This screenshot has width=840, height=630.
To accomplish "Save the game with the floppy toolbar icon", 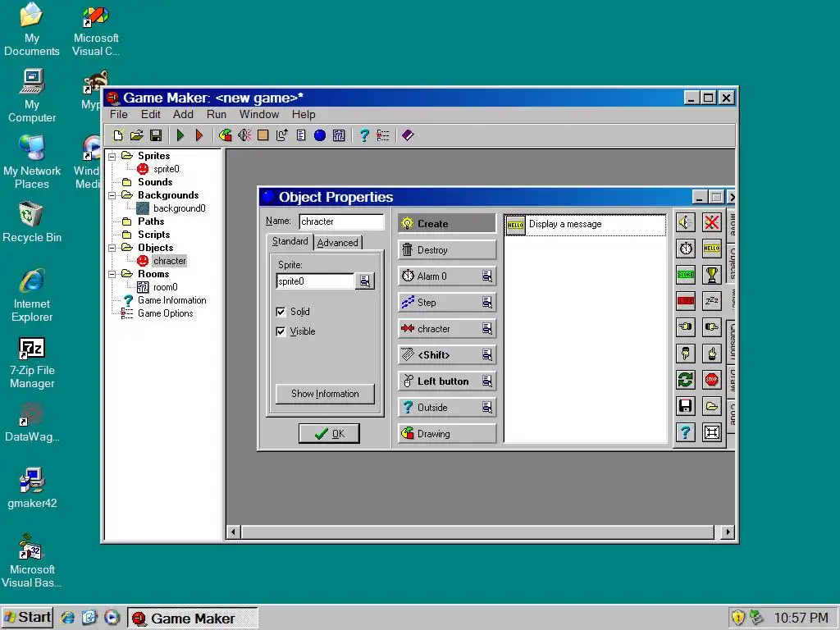I will click(x=156, y=135).
